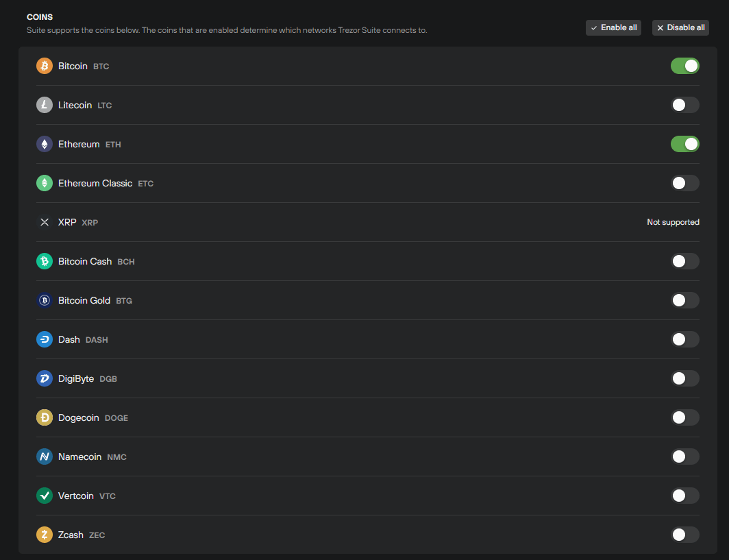This screenshot has height=560, width=729.
Task: Click the 'Bitcoin Cash' coin name
Action: pyautogui.click(x=85, y=261)
